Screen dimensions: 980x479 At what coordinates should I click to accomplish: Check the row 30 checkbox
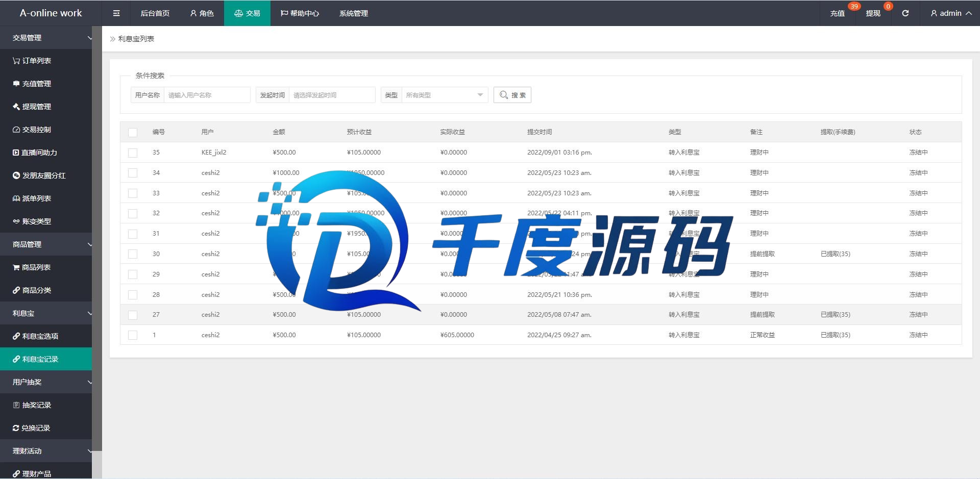(x=133, y=254)
